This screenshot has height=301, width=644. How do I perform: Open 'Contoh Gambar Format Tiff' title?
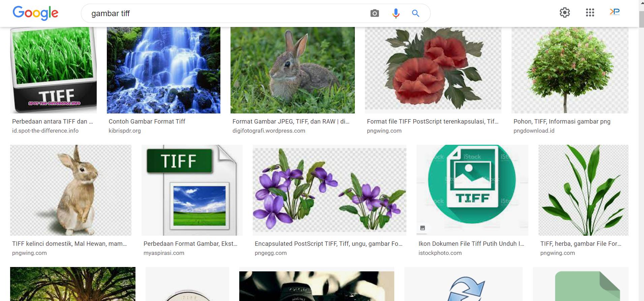tap(147, 122)
